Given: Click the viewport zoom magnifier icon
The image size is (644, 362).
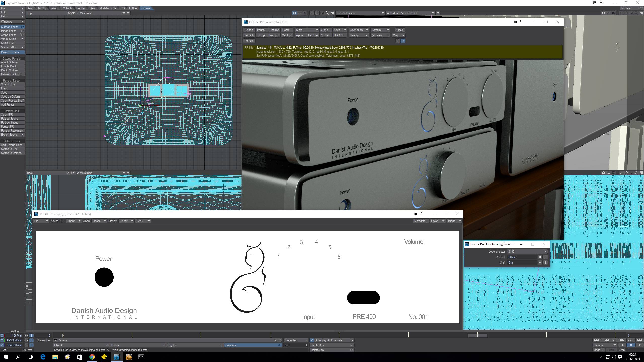Looking at the screenshot, I should click(327, 13).
